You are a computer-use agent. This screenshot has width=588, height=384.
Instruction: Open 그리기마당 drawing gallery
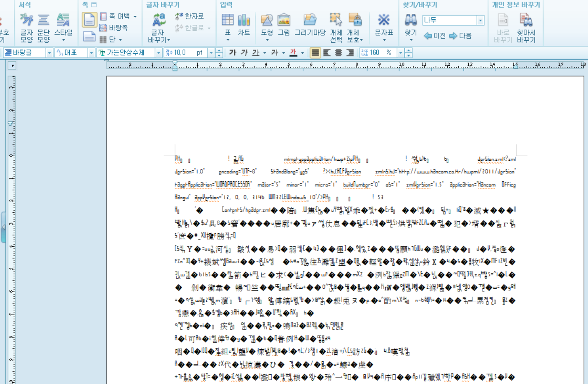click(310, 25)
